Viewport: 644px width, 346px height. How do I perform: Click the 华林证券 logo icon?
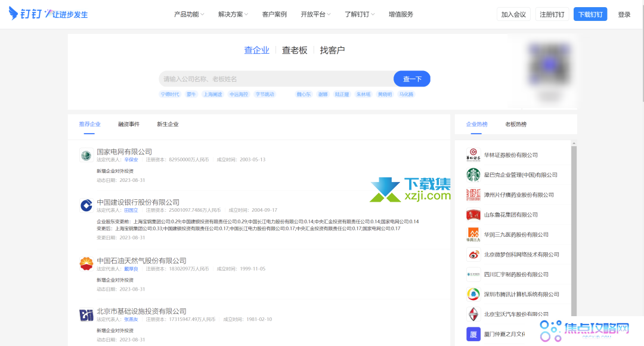[473, 155]
